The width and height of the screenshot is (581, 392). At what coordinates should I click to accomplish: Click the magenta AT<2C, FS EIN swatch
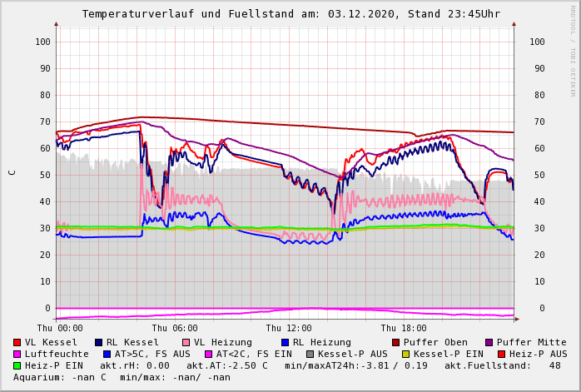click(209, 355)
